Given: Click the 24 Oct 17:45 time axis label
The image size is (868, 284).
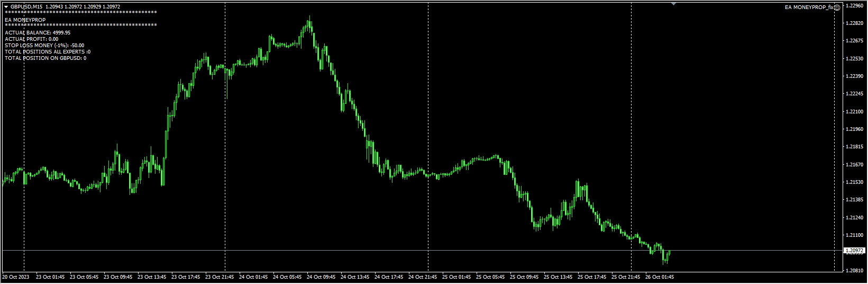Looking at the screenshot, I should (x=389, y=277).
